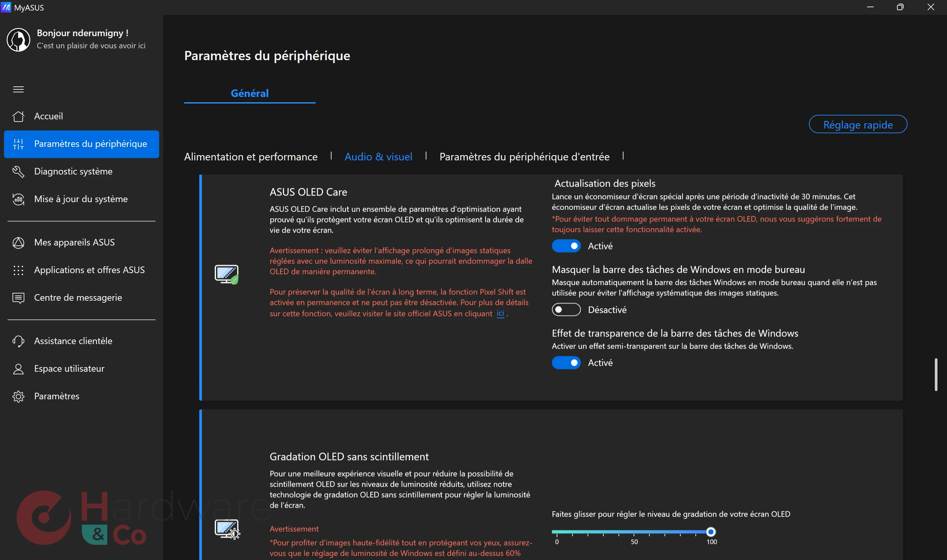Click the Applications et offres grid icon
Screen dimensions: 947x560
[18, 270]
